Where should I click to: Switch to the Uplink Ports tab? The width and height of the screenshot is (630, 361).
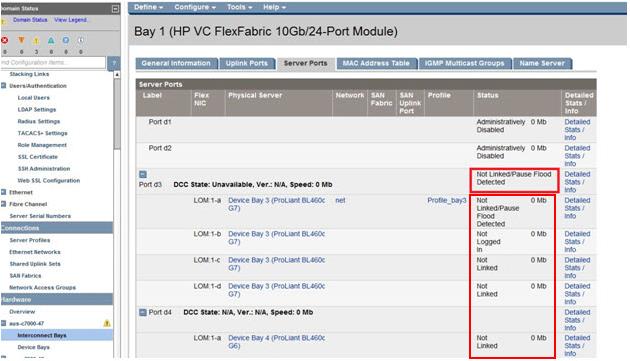click(247, 64)
